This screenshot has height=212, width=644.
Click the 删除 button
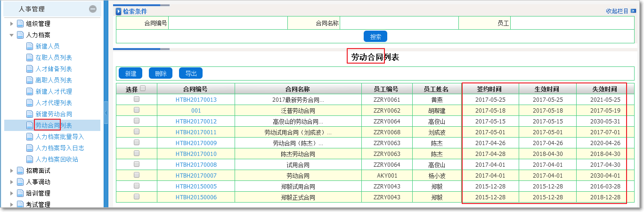161,73
